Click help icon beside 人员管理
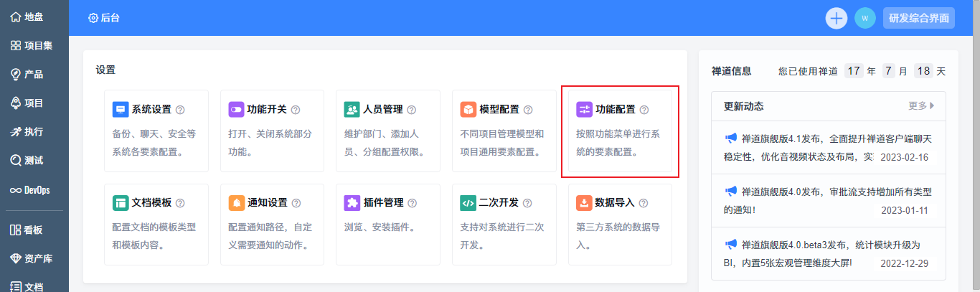Image resolution: width=980 pixels, height=292 pixels. 412,110
